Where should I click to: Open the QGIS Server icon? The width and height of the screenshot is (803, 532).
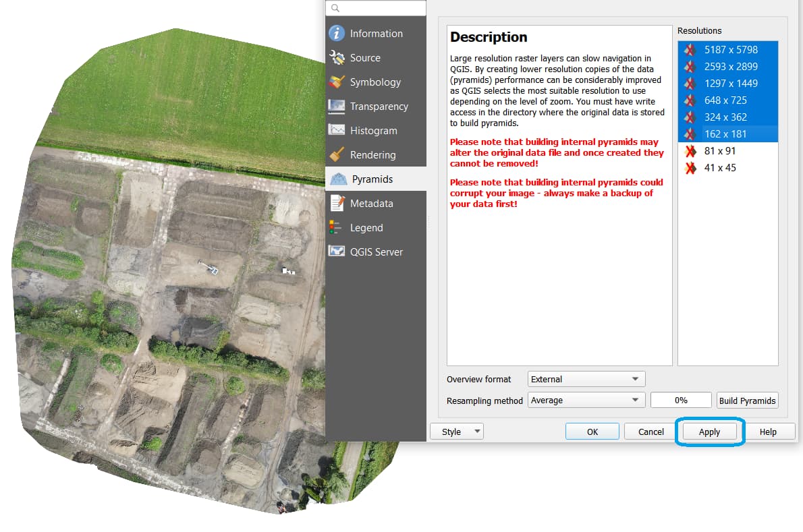[336, 252]
